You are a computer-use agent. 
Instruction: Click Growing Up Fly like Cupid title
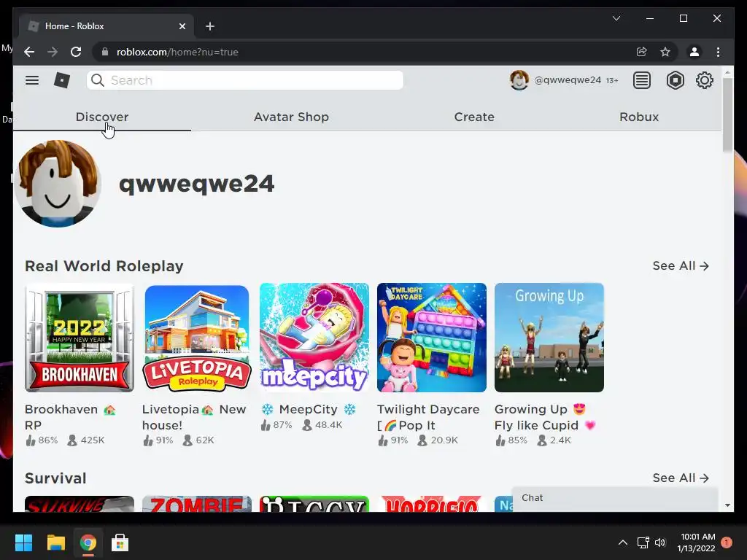545,416
